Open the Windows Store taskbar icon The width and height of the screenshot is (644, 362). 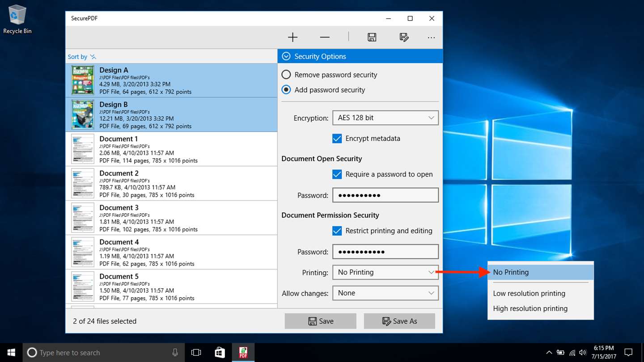(220, 352)
